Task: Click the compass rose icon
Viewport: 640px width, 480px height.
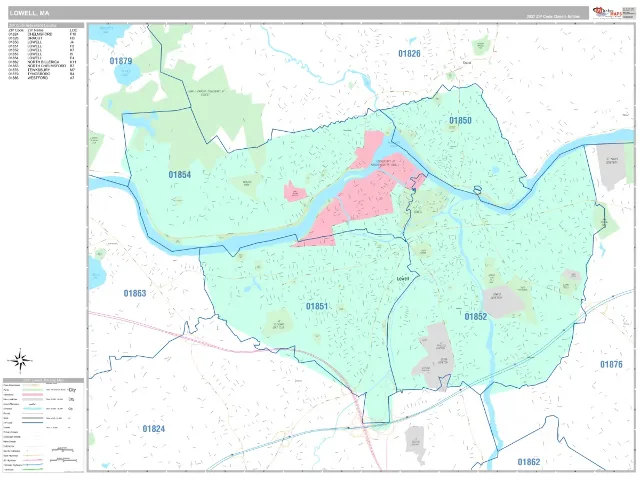Action: coord(19,361)
